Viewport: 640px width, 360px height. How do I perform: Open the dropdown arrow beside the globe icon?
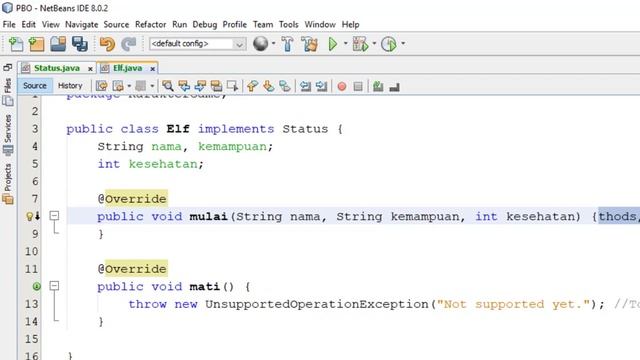tap(273, 43)
